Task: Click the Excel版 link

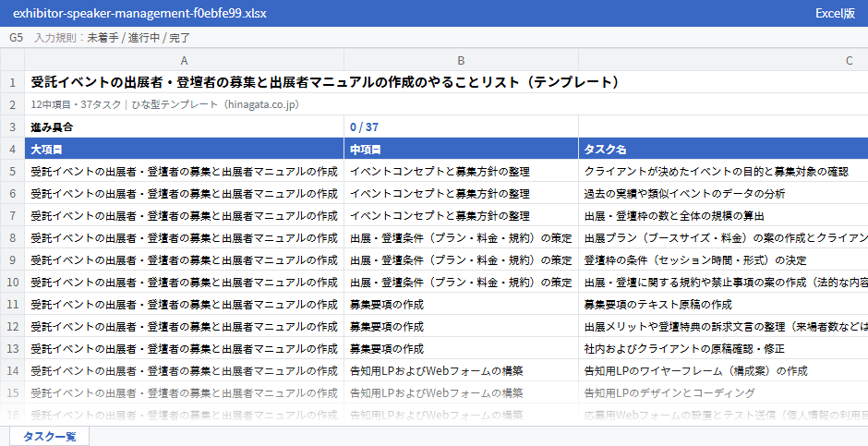Action: click(x=835, y=13)
